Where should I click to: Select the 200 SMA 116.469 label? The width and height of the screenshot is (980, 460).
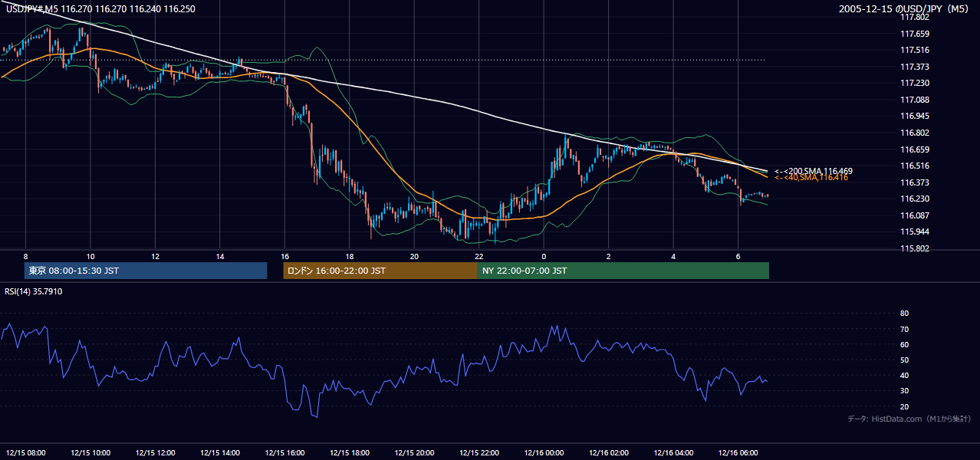(813, 171)
